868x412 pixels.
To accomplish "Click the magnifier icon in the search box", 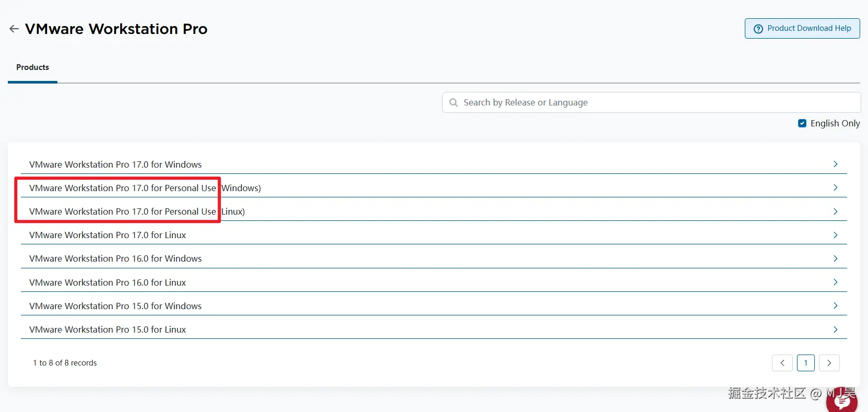I will [454, 102].
